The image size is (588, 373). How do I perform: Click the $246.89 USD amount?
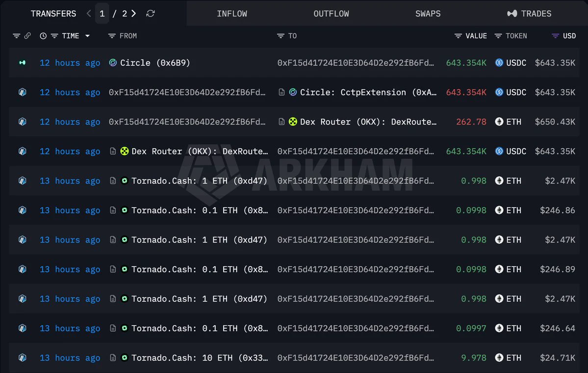point(558,269)
